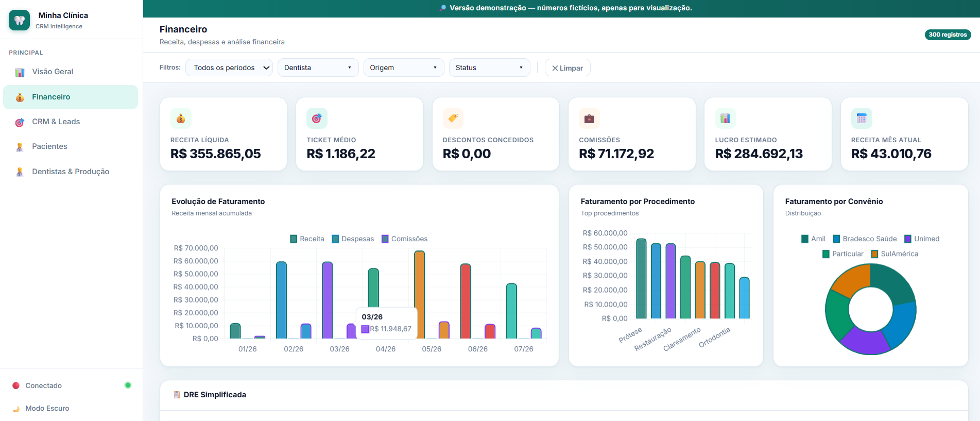
Task: Click the magnifier icon in demo banner
Action: [443, 8]
